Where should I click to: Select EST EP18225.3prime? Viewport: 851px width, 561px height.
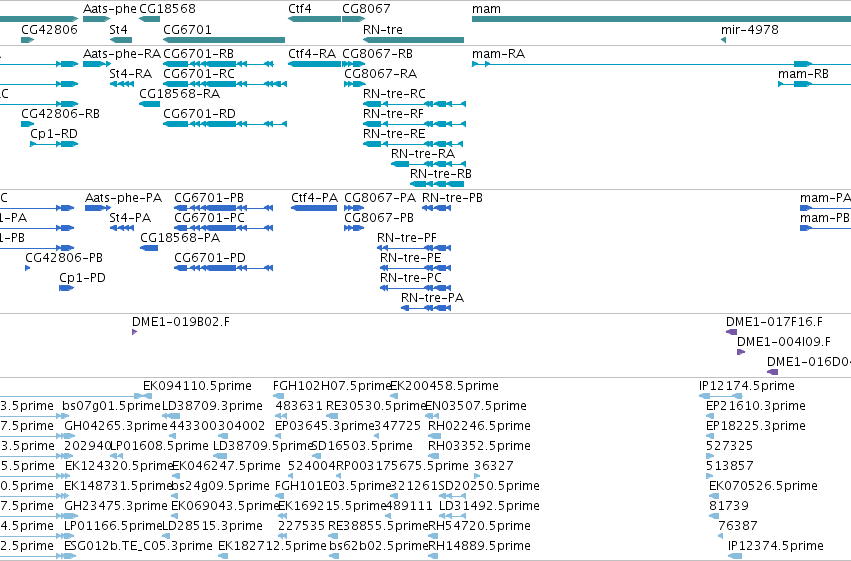pos(710,437)
